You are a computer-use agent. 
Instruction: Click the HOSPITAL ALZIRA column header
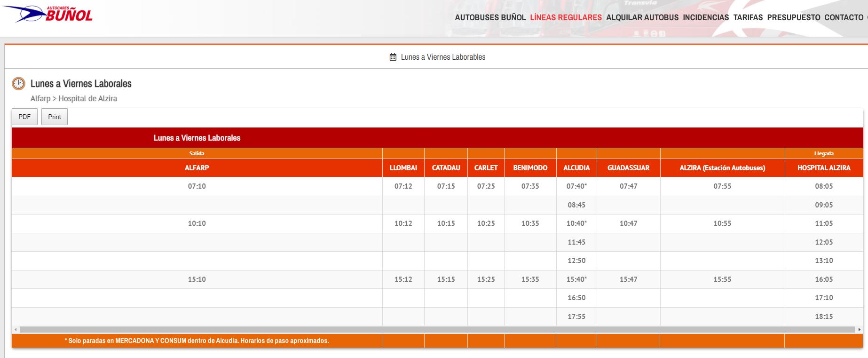[x=823, y=168]
